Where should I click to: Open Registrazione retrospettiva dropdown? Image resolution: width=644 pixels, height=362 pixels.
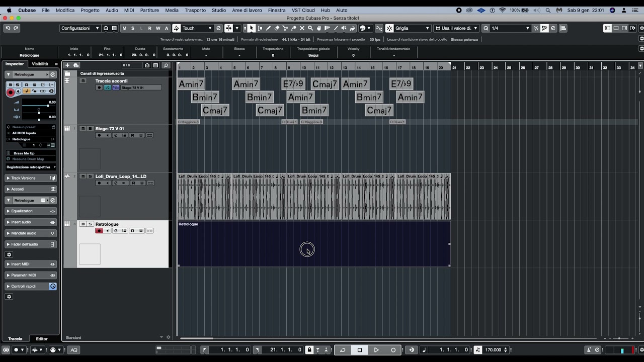coord(31,167)
